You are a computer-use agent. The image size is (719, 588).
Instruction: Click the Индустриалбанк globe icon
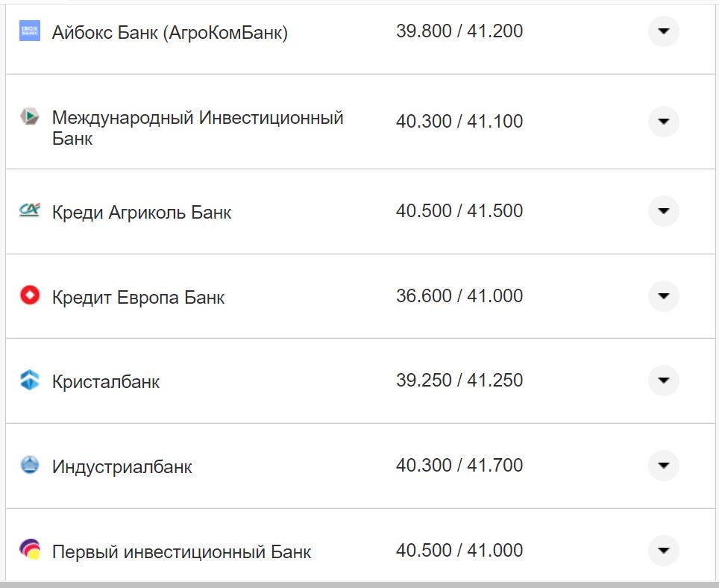[28, 466]
